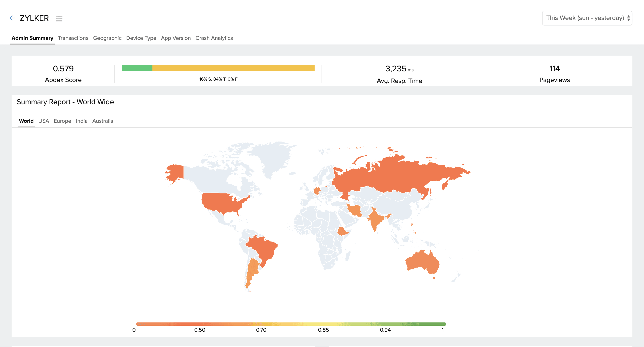
Task: Go to the Device Type tab
Action: point(141,38)
